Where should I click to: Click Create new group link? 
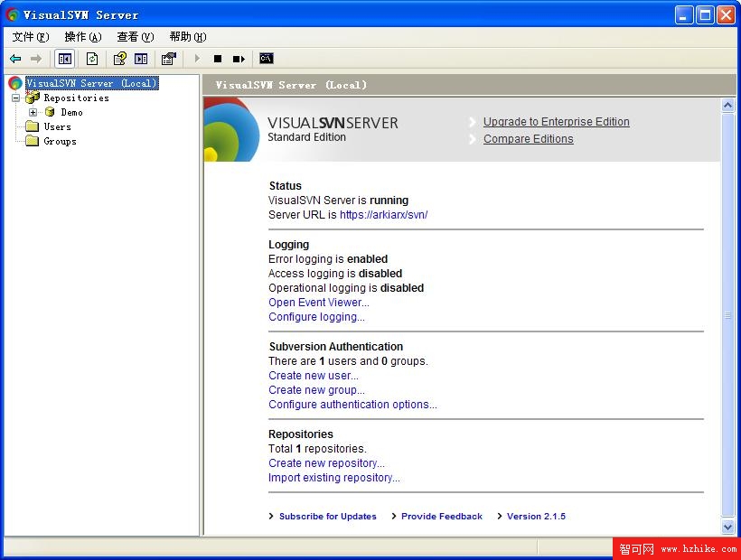[316, 390]
